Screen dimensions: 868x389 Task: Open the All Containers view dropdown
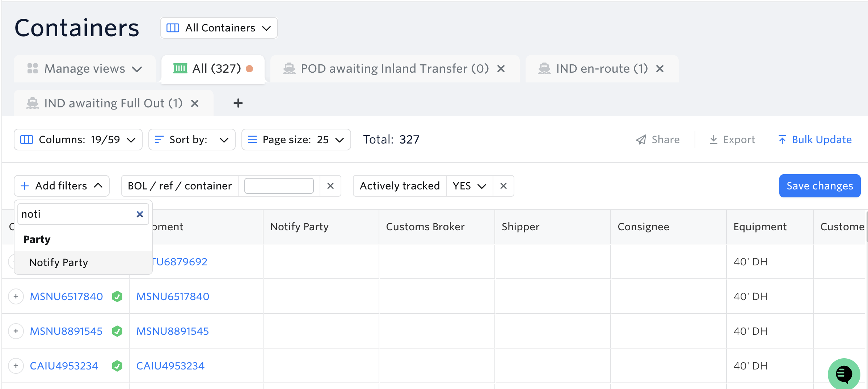coord(219,28)
